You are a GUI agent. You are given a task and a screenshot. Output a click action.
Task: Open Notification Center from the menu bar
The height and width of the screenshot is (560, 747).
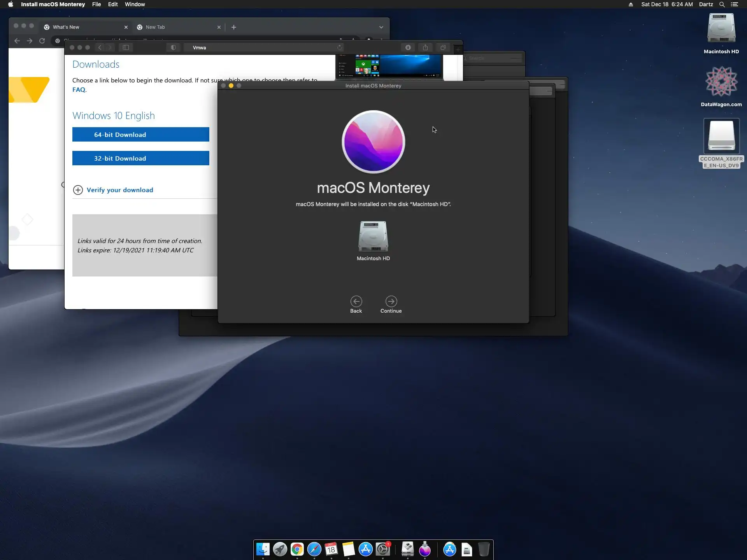point(735,4)
